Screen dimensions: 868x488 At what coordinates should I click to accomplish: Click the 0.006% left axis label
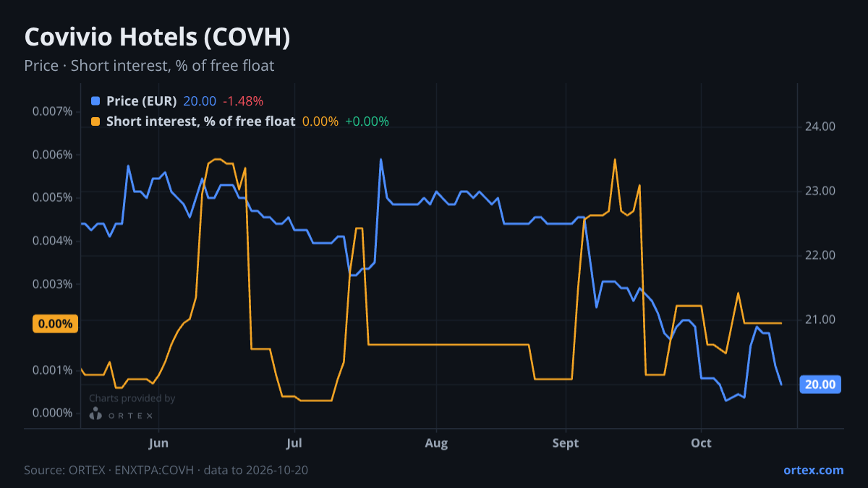(52, 155)
